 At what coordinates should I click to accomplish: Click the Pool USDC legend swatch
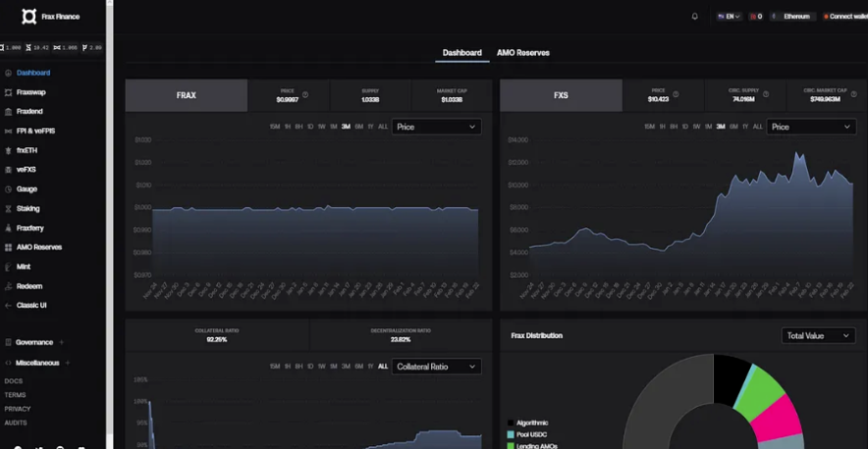tap(511, 434)
